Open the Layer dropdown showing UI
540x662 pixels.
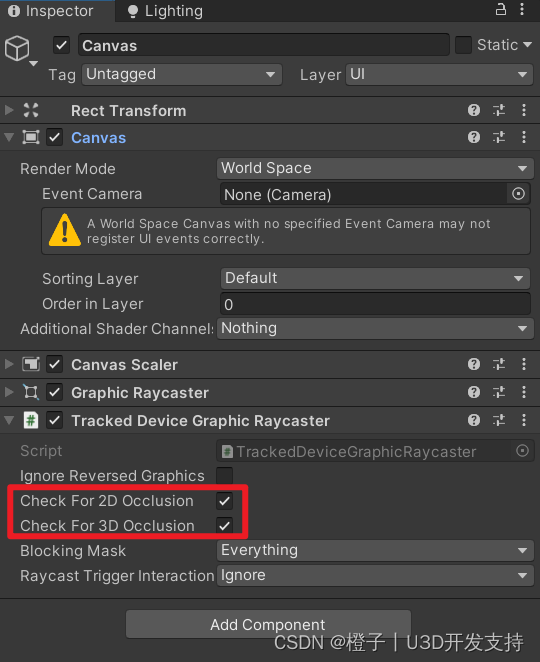coord(440,74)
